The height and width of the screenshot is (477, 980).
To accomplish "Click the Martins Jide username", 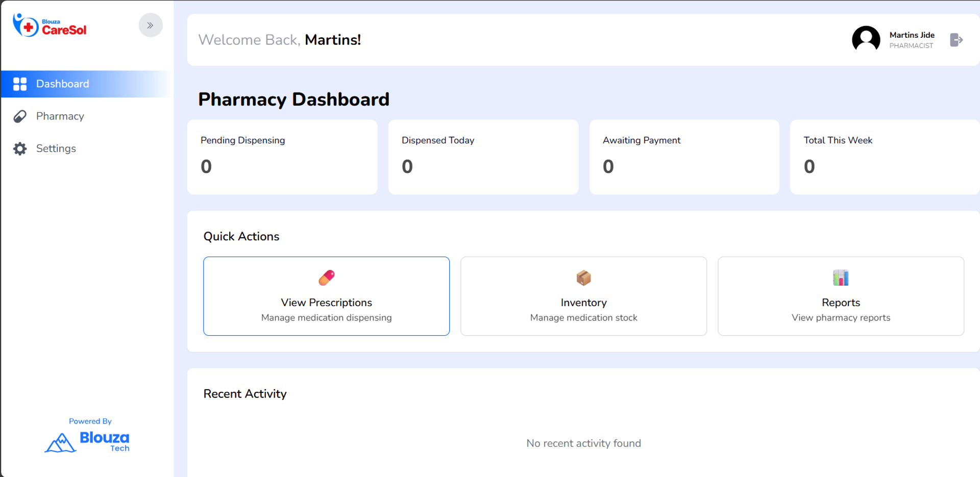I will tap(912, 35).
